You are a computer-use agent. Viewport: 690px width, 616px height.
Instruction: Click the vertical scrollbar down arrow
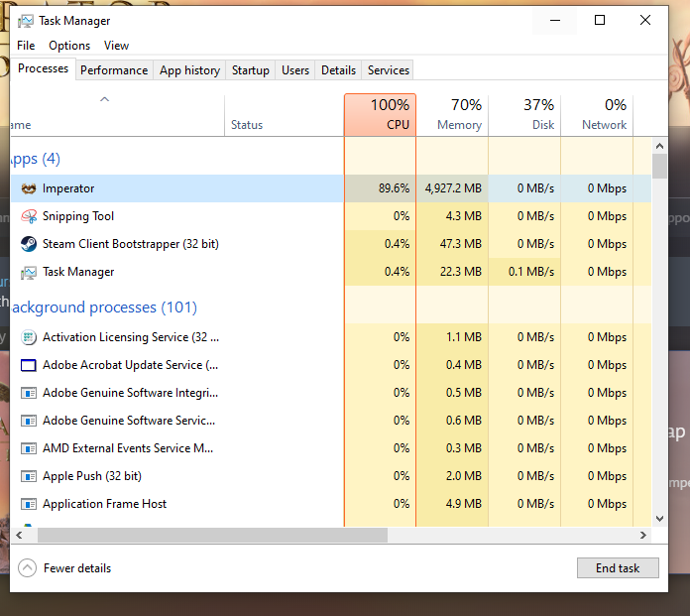click(659, 518)
